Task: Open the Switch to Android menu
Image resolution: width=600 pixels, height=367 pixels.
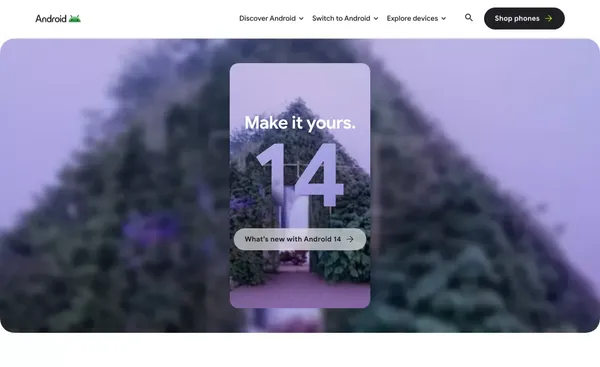Action: click(x=345, y=18)
